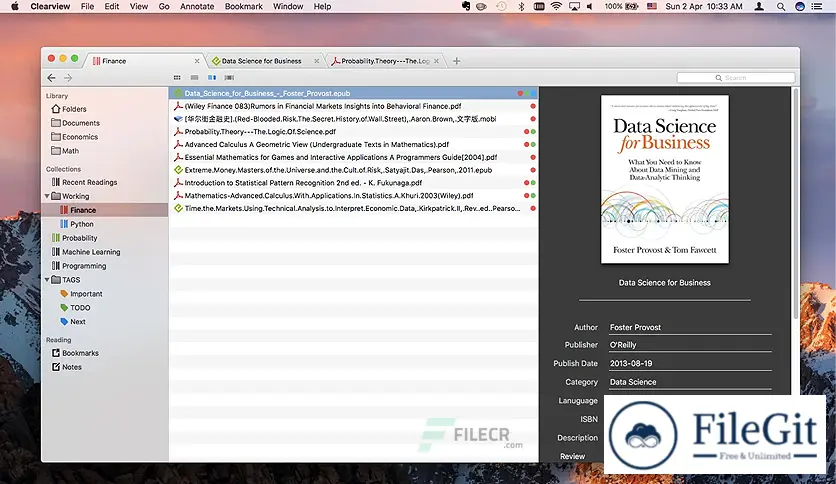Collapse the Working collection group
The height and width of the screenshot is (484, 836).
(x=47, y=196)
